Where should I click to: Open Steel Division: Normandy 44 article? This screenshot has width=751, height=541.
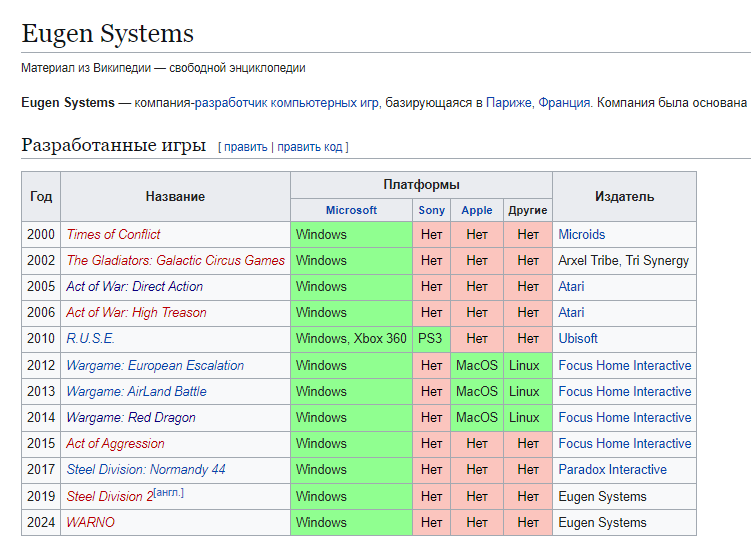[146, 469]
